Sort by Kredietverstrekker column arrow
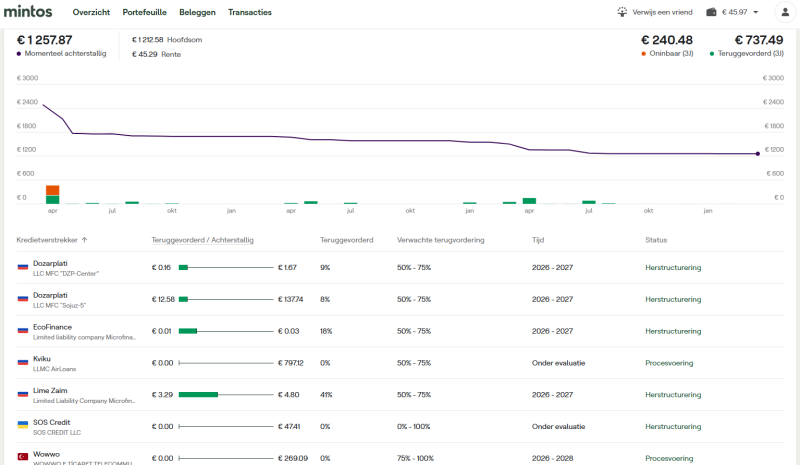The width and height of the screenshot is (800, 465). (x=85, y=240)
